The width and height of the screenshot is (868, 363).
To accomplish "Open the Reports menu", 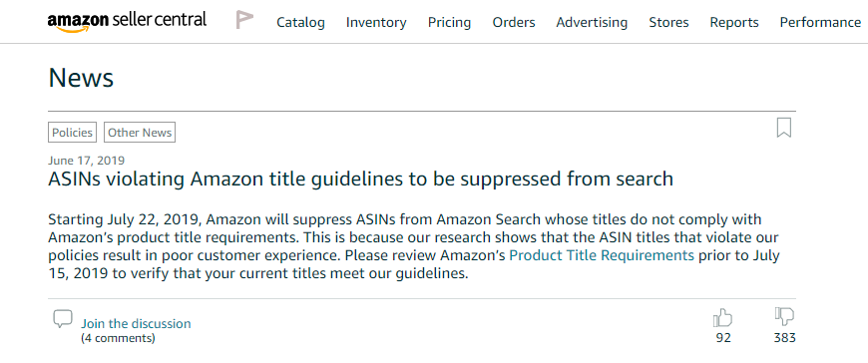I will pos(734,23).
